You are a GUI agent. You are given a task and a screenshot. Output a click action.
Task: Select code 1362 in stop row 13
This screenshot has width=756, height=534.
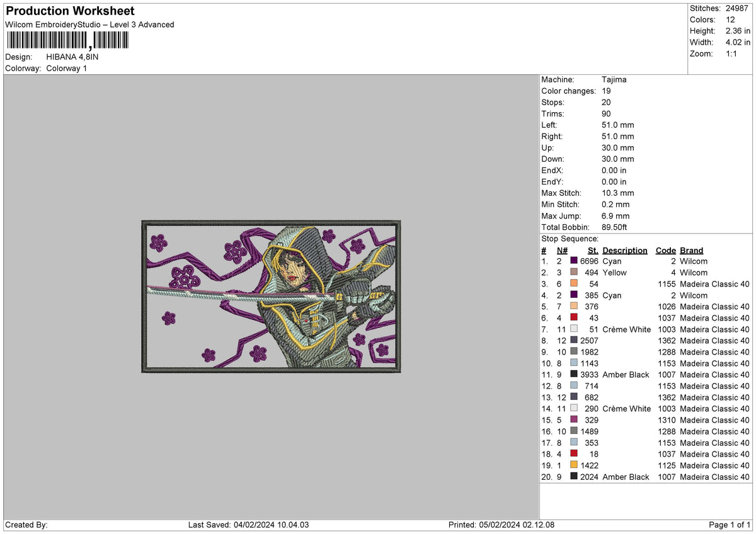point(665,397)
